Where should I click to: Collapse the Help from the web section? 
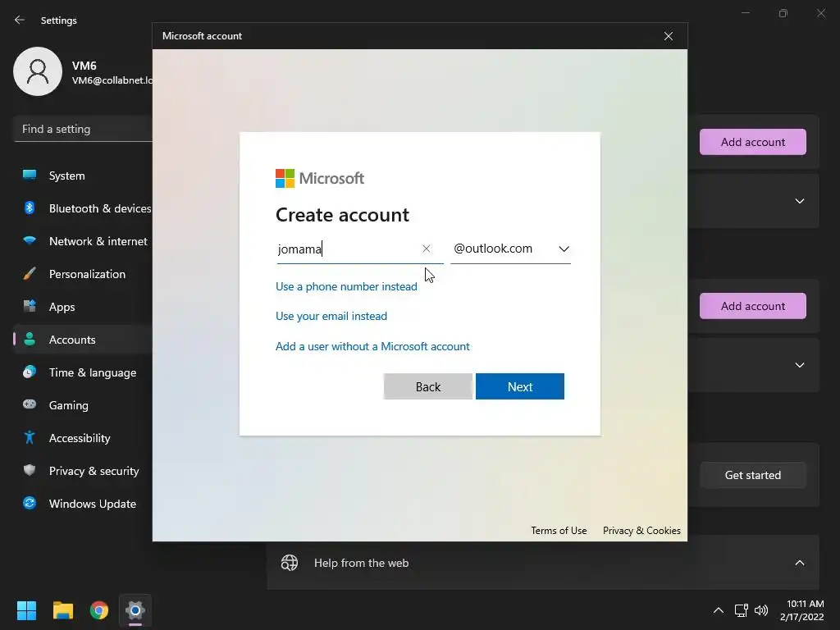pyautogui.click(x=799, y=563)
